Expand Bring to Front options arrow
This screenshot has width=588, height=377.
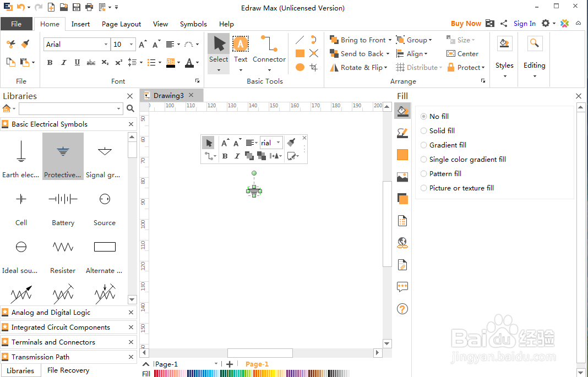[x=390, y=40]
